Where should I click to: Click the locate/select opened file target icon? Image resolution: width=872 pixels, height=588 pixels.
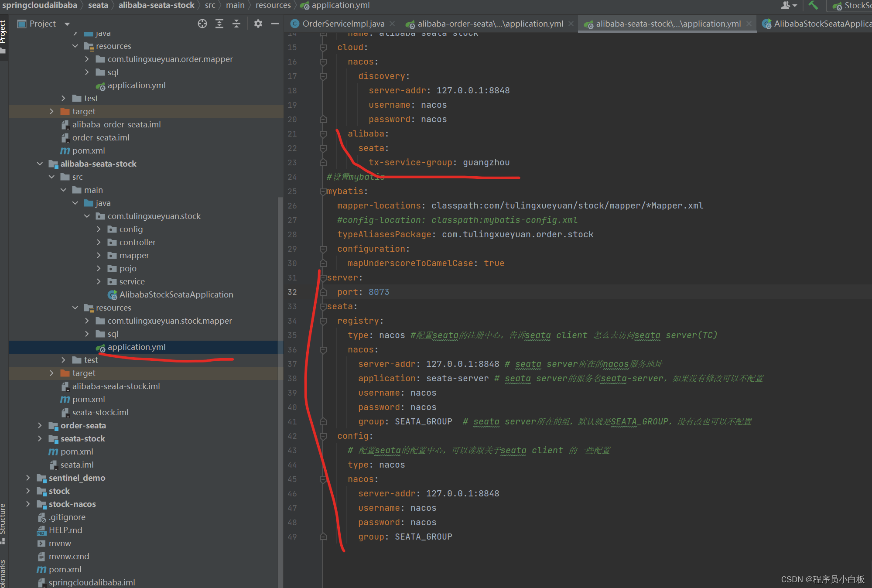coord(202,24)
